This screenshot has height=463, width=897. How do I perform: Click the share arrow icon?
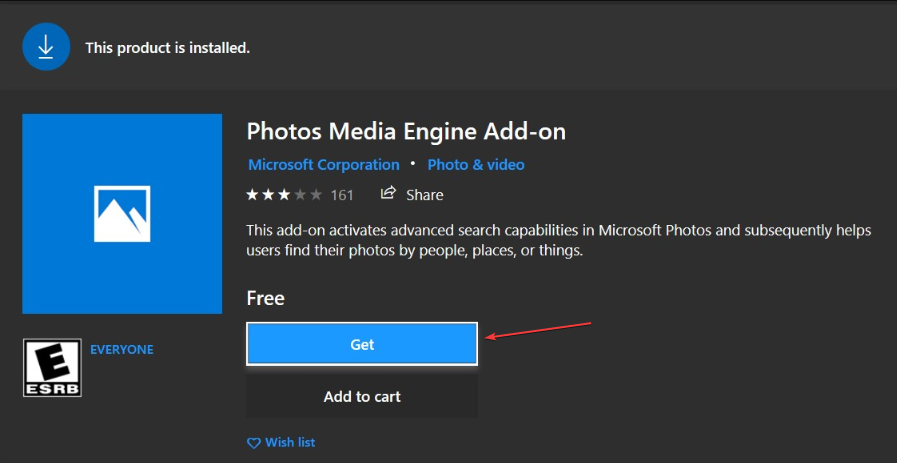pos(388,193)
